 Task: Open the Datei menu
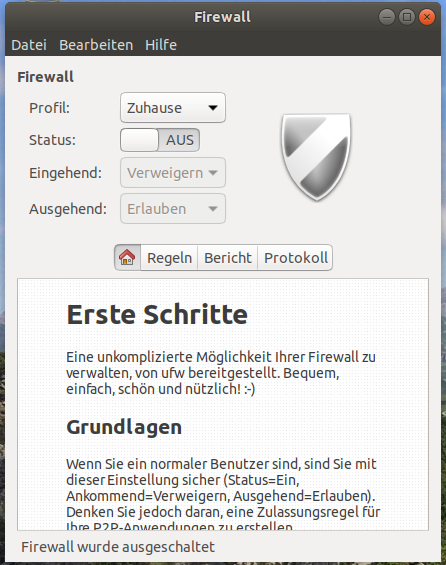(29, 45)
